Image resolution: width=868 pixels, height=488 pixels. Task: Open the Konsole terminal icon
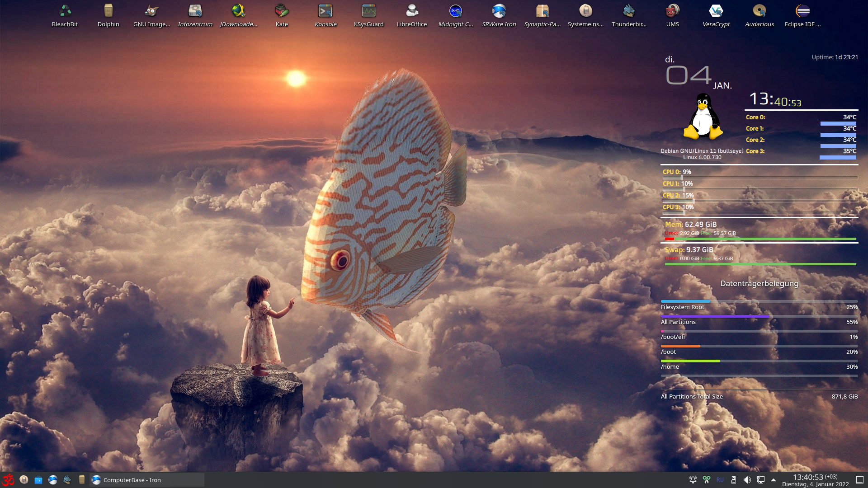coord(325,11)
